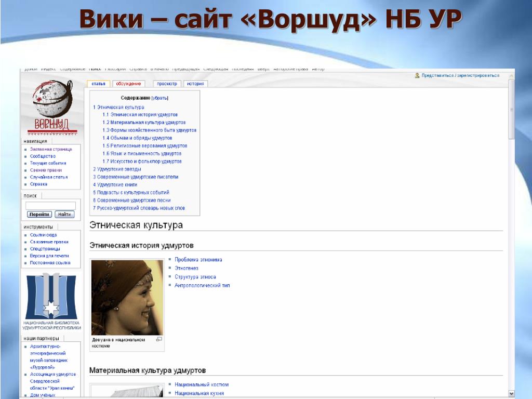Image resolution: width=532 pixels, height=399 pixels.
Task: Open the просмотр tab
Action: coord(167,84)
